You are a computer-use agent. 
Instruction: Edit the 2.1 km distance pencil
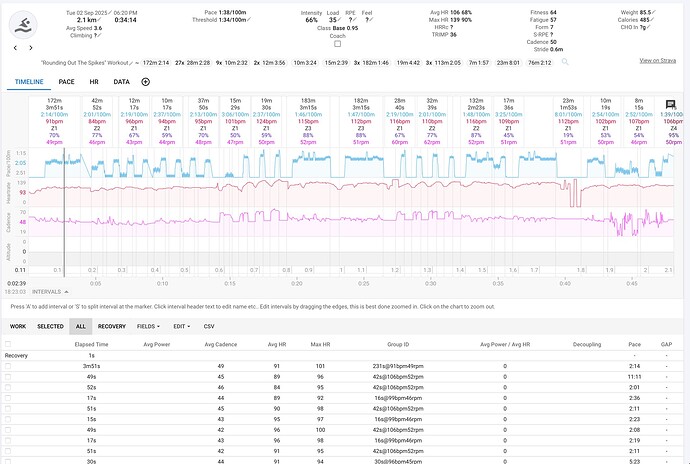pyautogui.click(x=99, y=20)
